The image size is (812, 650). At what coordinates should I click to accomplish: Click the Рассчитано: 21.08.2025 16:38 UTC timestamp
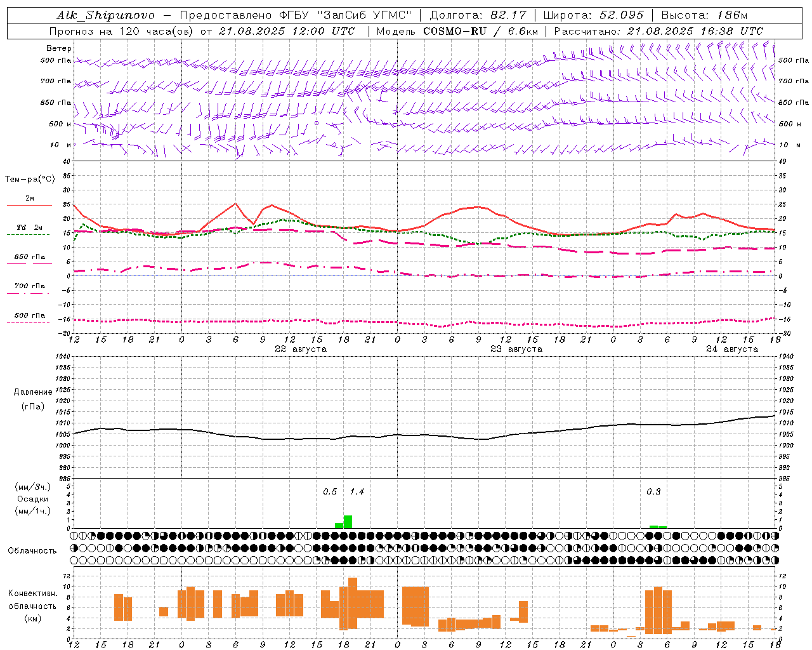(x=659, y=31)
